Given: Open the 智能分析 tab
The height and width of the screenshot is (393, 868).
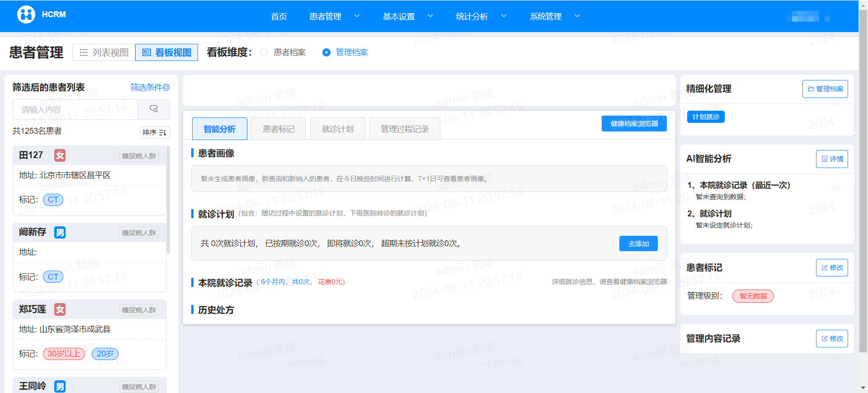Looking at the screenshot, I should point(220,129).
